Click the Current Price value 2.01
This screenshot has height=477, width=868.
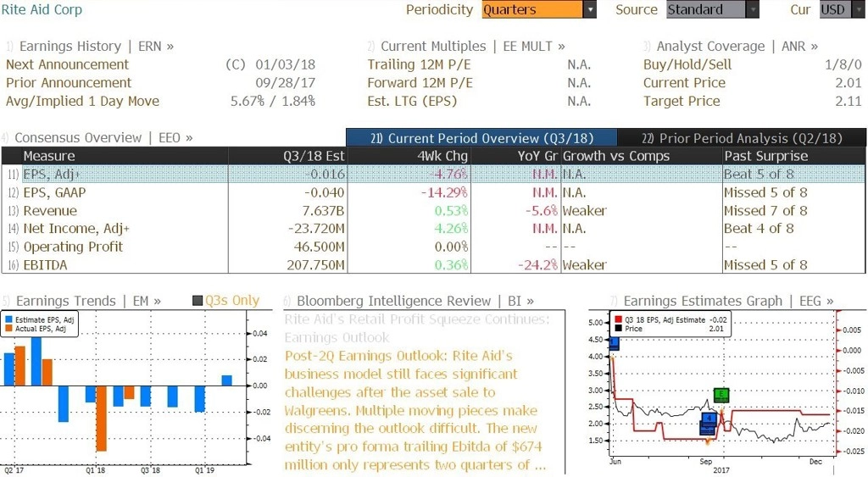849,83
